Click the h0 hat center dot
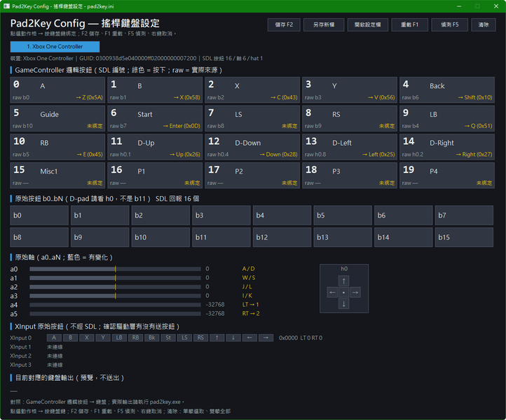 pyautogui.click(x=343, y=293)
